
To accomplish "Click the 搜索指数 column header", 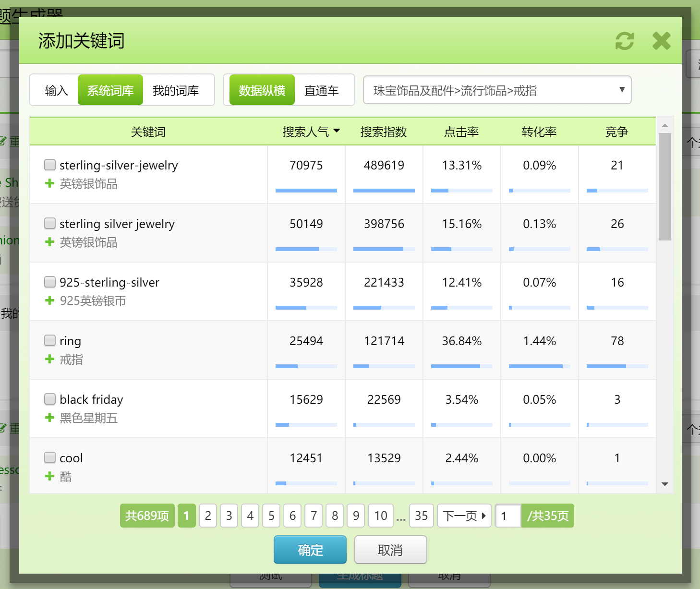I will coord(384,132).
